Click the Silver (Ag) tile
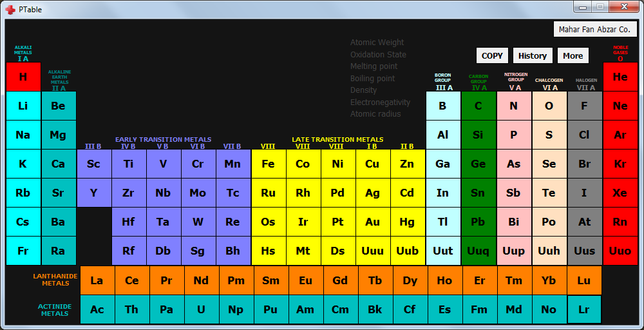 coord(372,193)
